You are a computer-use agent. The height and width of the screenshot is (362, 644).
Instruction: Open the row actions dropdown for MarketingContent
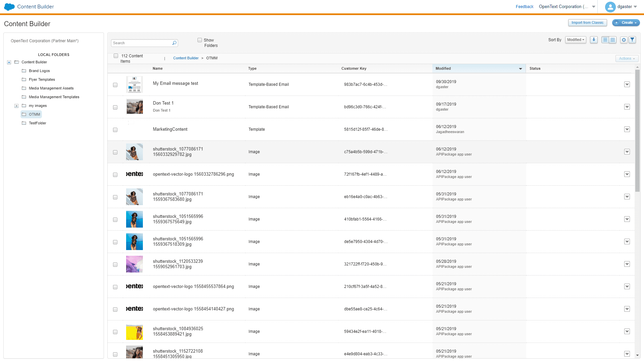tap(627, 129)
